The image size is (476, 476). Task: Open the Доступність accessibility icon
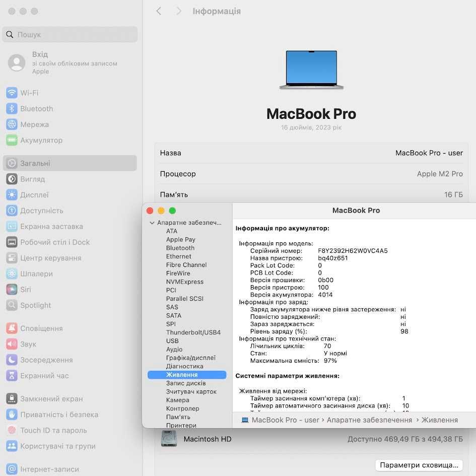tap(12, 211)
